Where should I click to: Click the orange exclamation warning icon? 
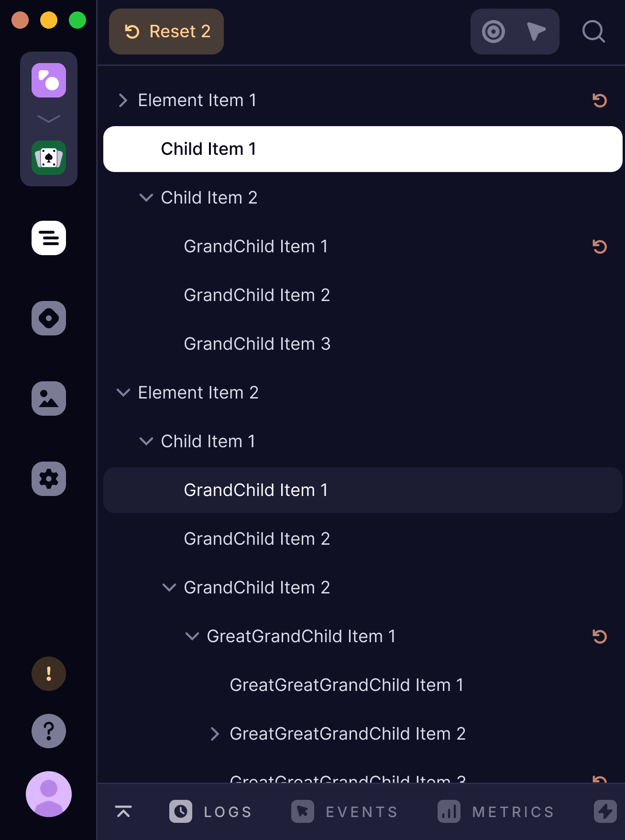tap(49, 674)
